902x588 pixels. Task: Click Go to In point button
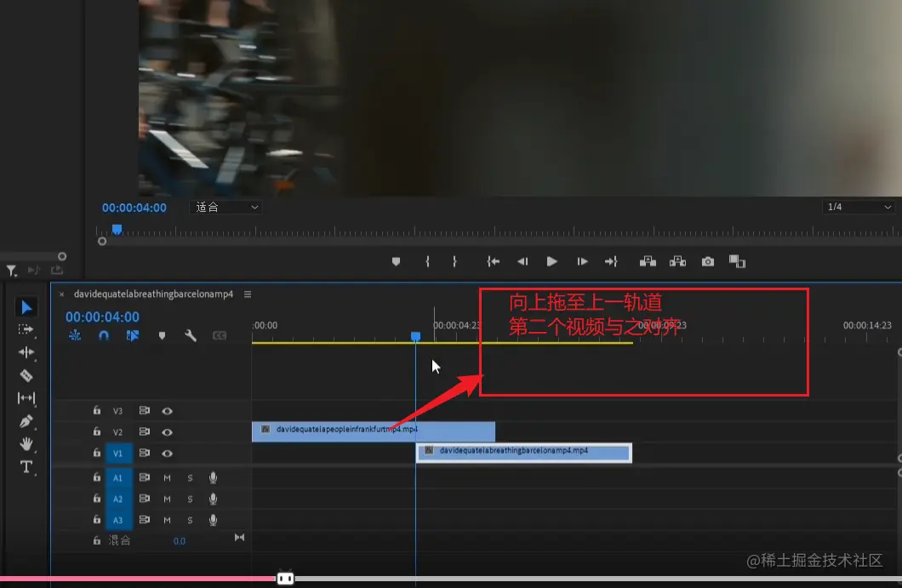tap(493, 262)
